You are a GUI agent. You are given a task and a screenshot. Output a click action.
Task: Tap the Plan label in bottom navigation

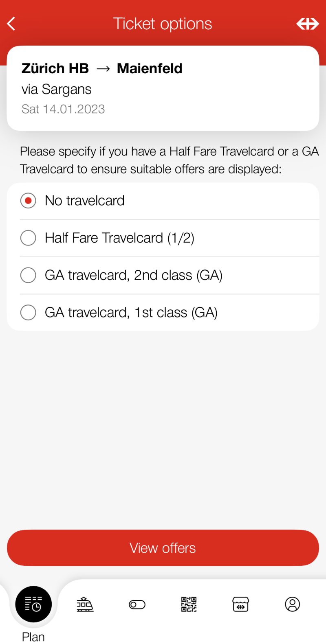coord(33,636)
